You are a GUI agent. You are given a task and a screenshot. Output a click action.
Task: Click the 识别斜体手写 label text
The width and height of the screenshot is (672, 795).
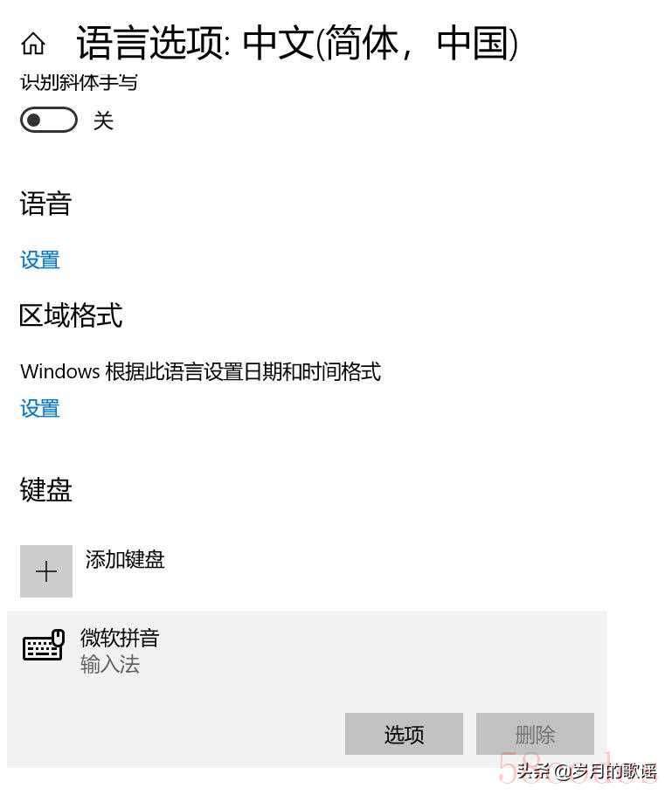[79, 82]
